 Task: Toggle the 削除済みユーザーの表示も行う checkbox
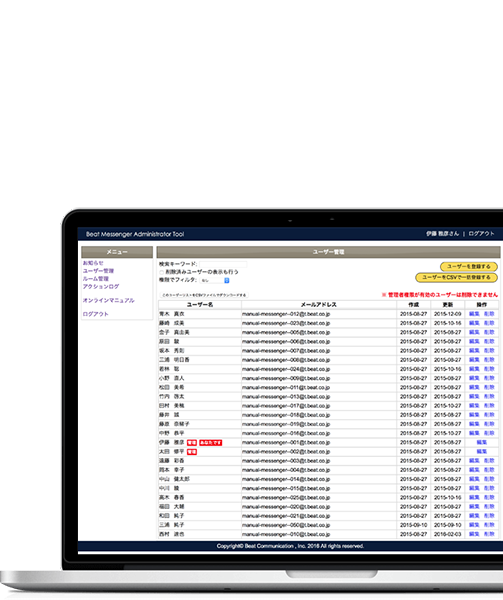pos(161,272)
